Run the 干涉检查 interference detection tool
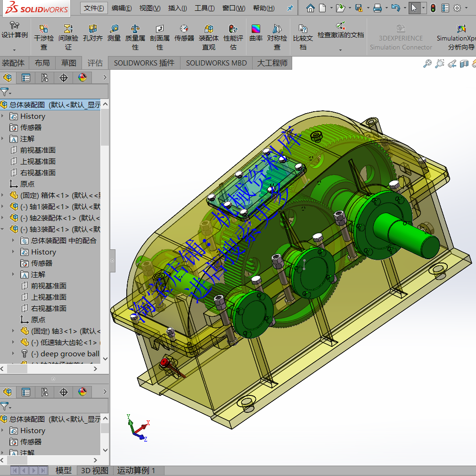The height and width of the screenshot is (476, 476). pyautogui.click(x=43, y=36)
